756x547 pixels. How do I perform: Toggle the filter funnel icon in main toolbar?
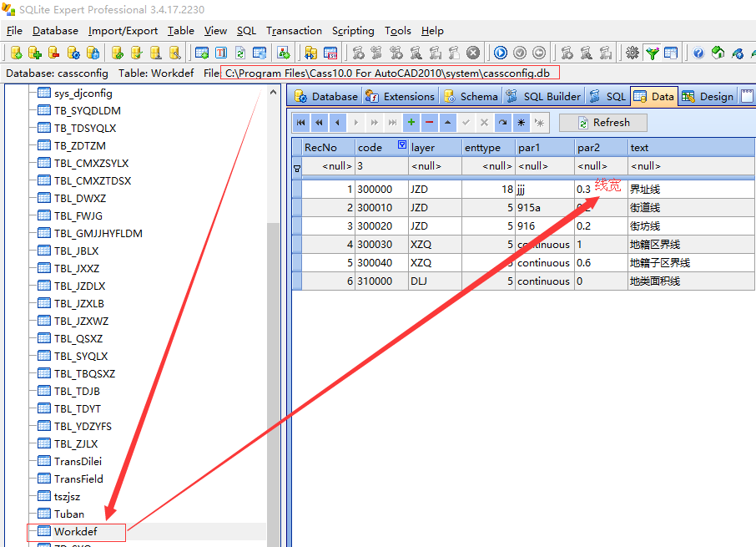point(652,53)
